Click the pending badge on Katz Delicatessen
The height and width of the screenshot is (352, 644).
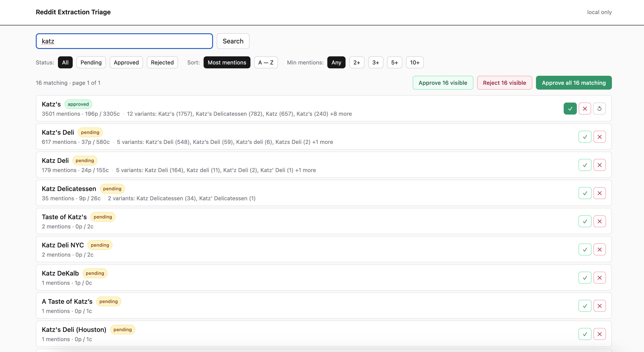click(112, 189)
